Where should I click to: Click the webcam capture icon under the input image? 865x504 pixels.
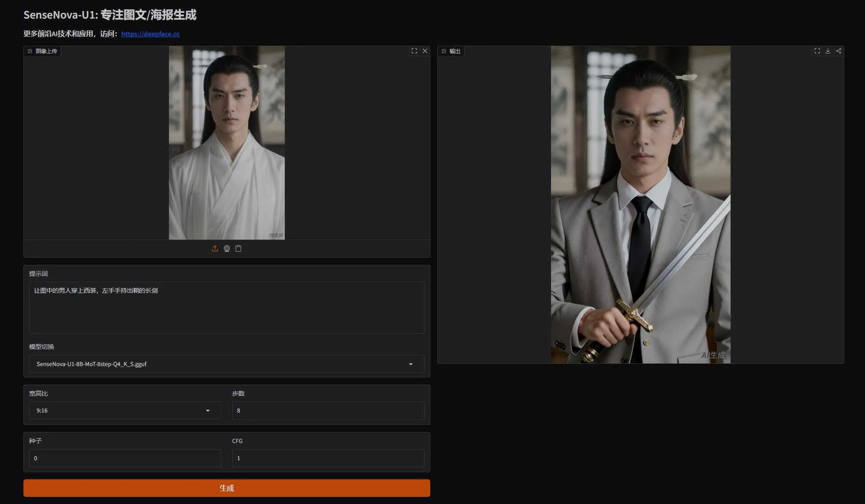[227, 248]
